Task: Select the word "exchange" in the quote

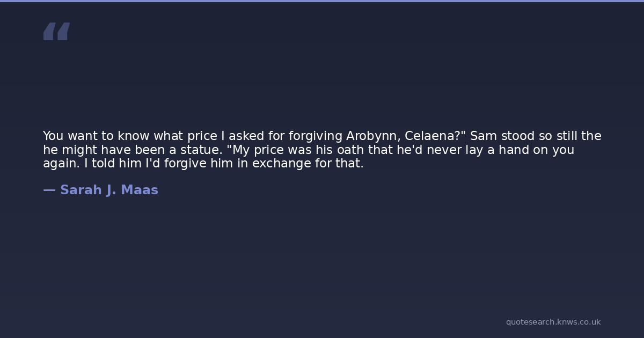Action: [277, 164]
